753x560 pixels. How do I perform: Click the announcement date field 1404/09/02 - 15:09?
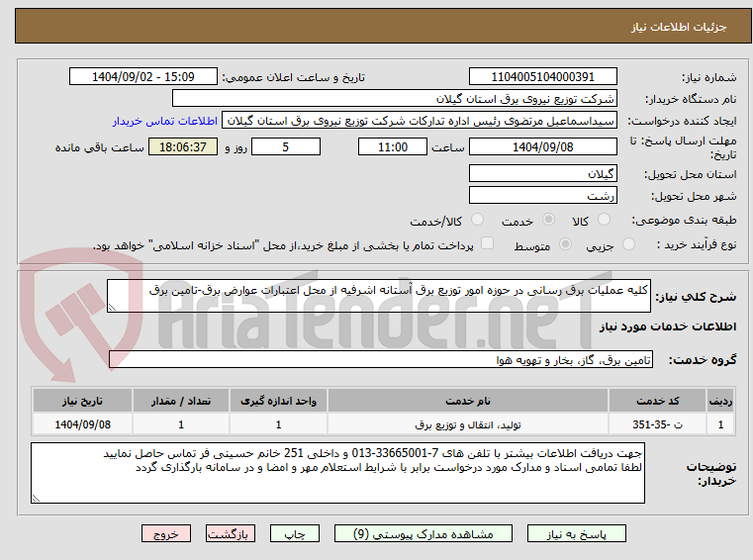coord(143,77)
